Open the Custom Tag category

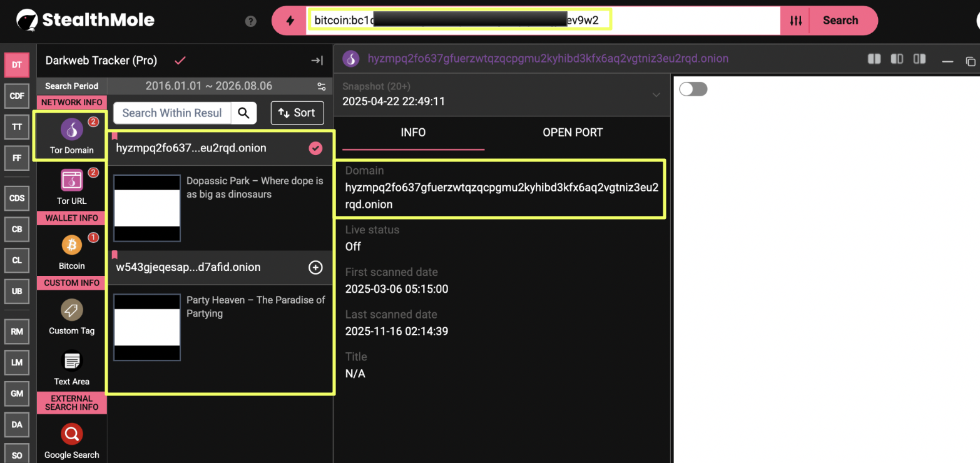point(71,317)
